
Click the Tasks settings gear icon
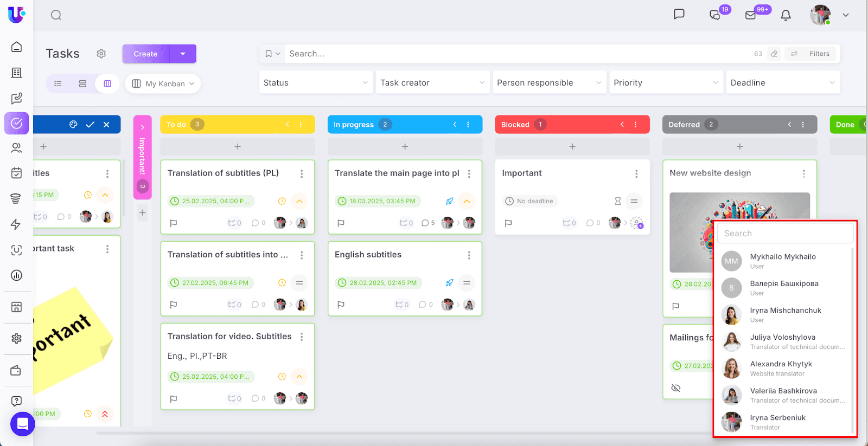[x=101, y=54]
